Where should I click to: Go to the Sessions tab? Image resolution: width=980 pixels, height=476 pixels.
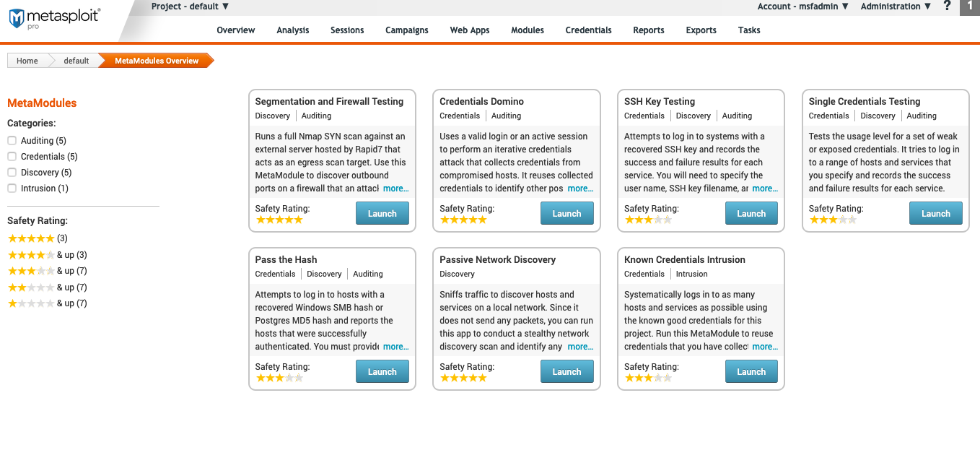(347, 30)
